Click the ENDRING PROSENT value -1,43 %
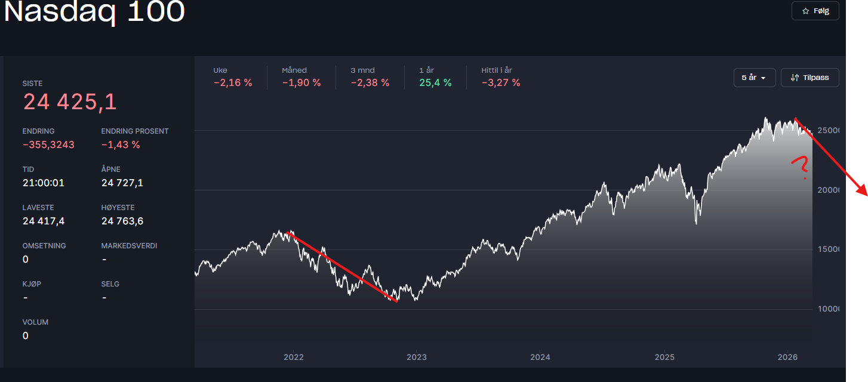 [x=121, y=144]
